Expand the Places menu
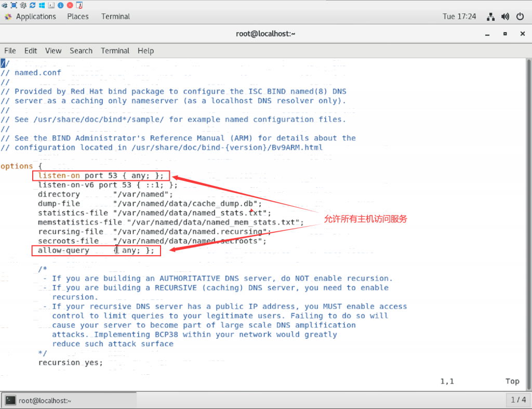Viewport: 532px width, 409px height. 78,17
